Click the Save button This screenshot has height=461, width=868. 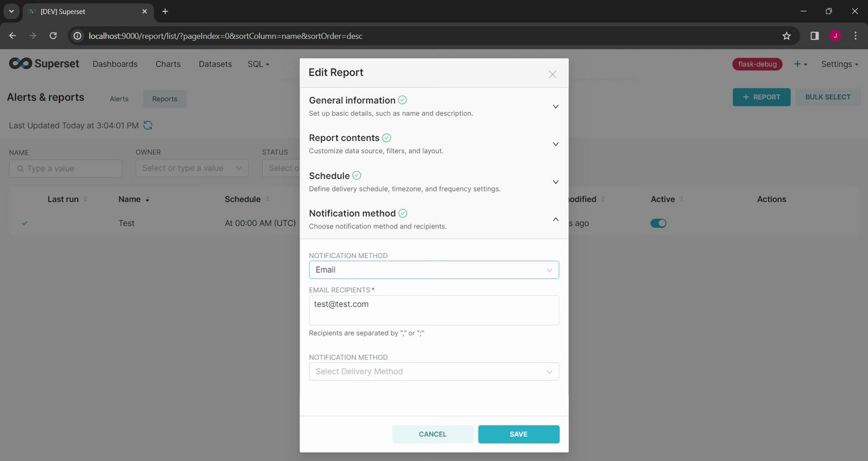coord(519,434)
